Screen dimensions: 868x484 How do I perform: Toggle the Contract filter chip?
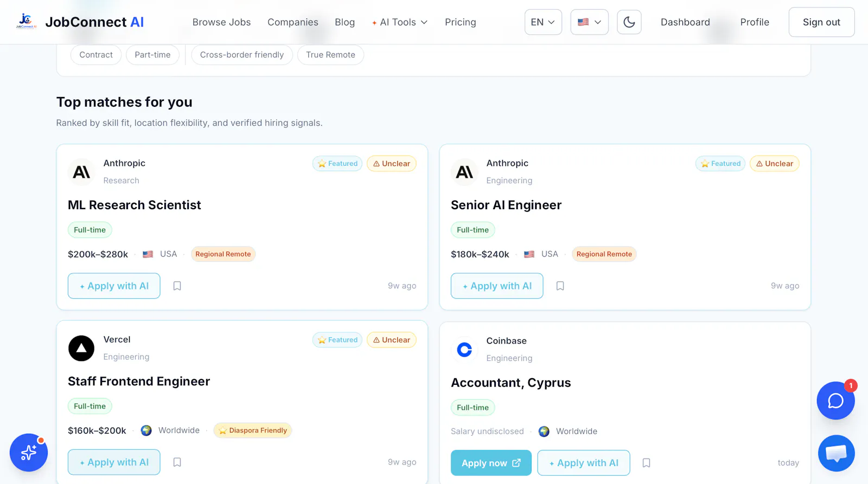pyautogui.click(x=96, y=55)
